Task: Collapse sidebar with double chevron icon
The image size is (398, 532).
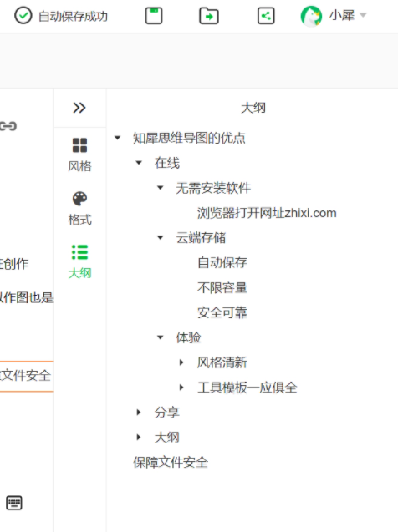Action: coord(79,108)
